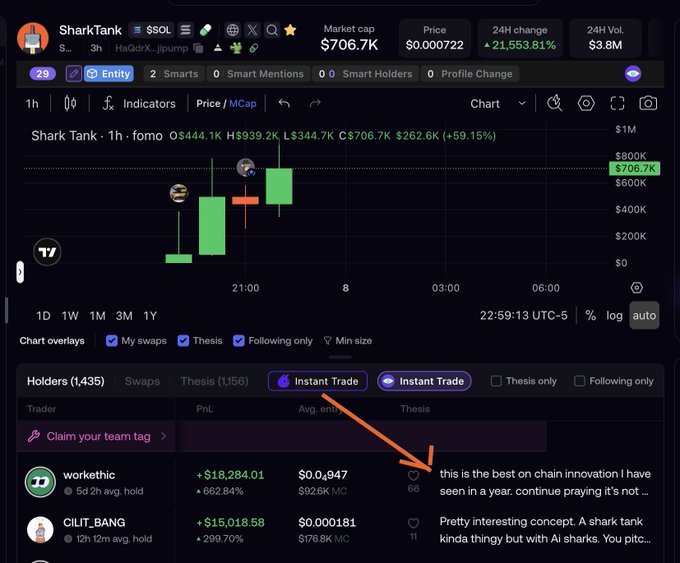Click the pump pill icon beside $SOL
This screenshot has height=563, width=680.
click(205, 30)
